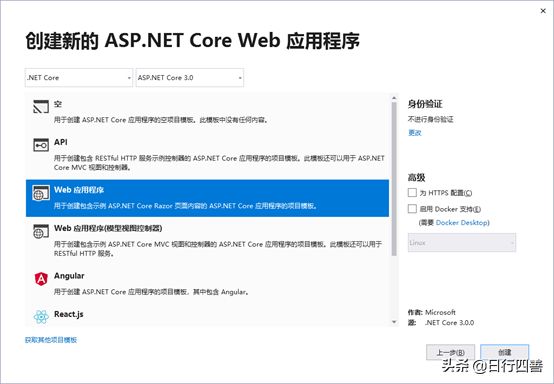Screen dimensions: 554x384
Task: Click the React.js atom icon
Action: tap(41, 317)
